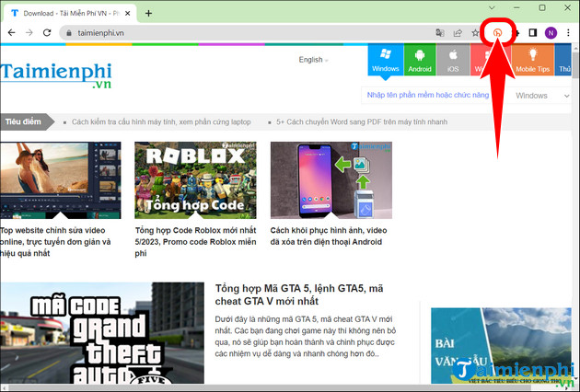580x392 pixels.
Task: Open the Roblox Tổng hợp Code thumbnail
Action: point(195,180)
